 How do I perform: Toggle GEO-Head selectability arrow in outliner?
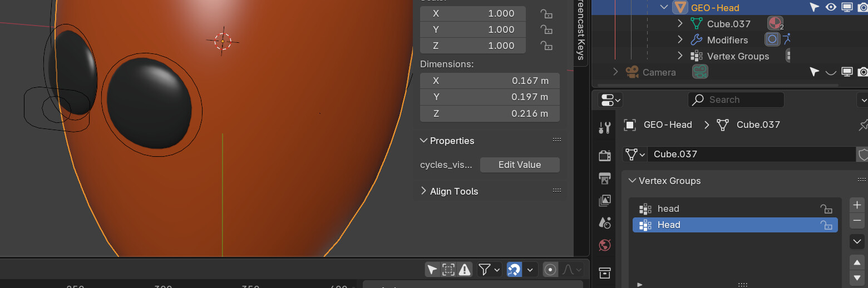click(815, 7)
